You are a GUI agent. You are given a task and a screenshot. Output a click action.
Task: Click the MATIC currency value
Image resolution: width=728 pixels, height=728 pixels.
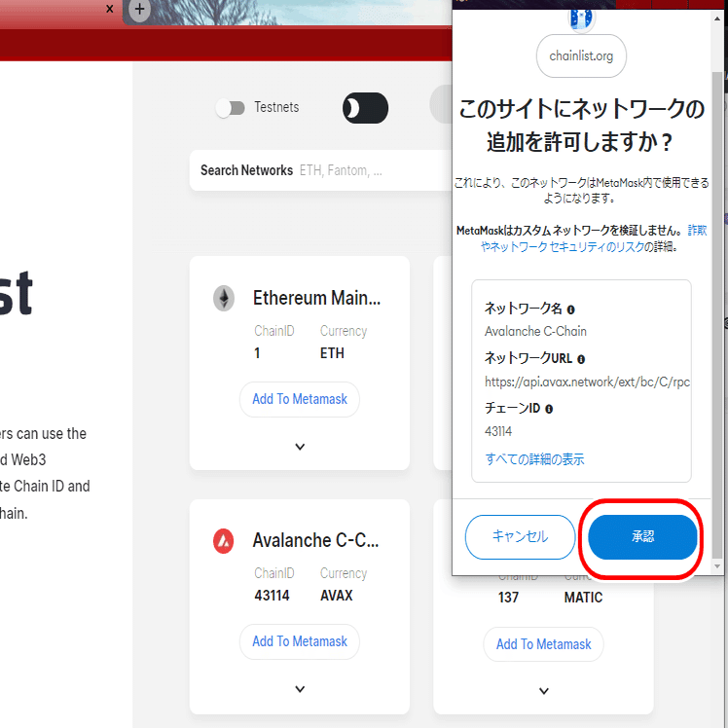[583, 598]
